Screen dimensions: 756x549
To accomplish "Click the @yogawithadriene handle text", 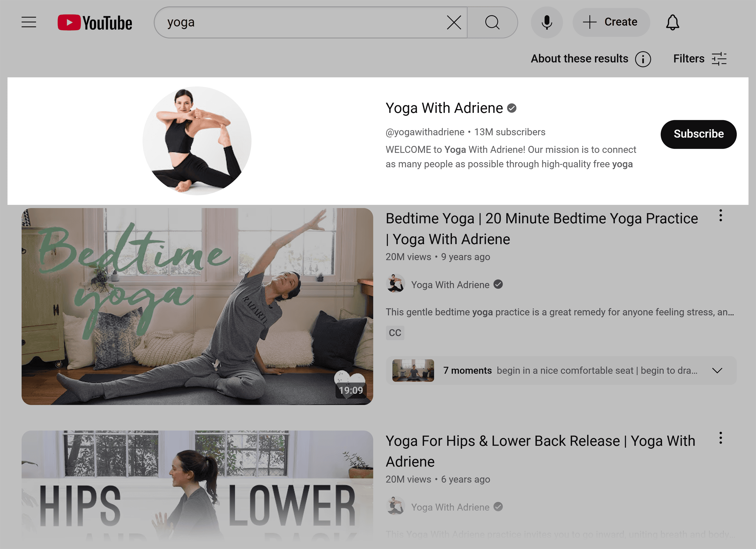I will point(425,132).
